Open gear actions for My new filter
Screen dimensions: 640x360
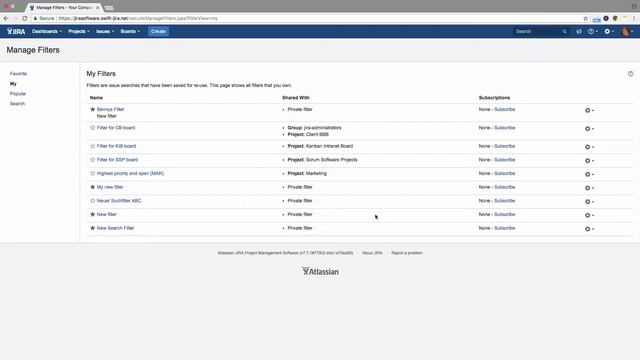click(x=589, y=188)
